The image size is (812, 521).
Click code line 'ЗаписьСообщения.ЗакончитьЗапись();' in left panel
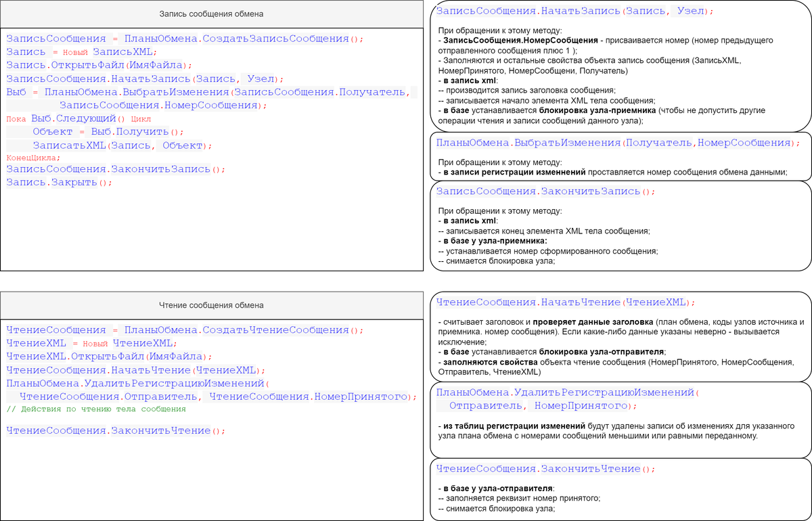(x=116, y=169)
